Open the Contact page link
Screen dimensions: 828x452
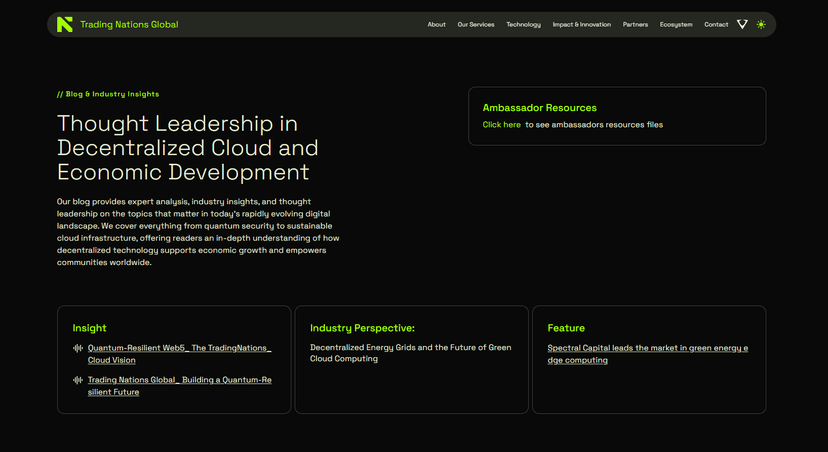tap(716, 24)
